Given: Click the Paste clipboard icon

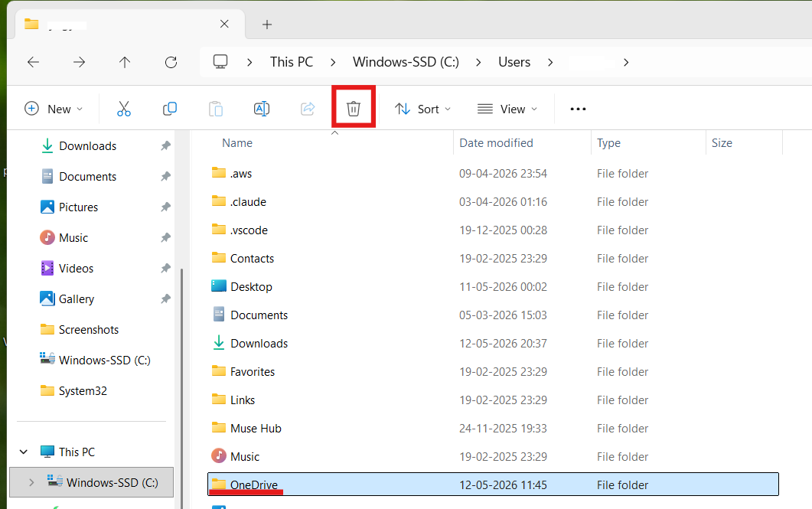Looking at the screenshot, I should pyautogui.click(x=215, y=109).
